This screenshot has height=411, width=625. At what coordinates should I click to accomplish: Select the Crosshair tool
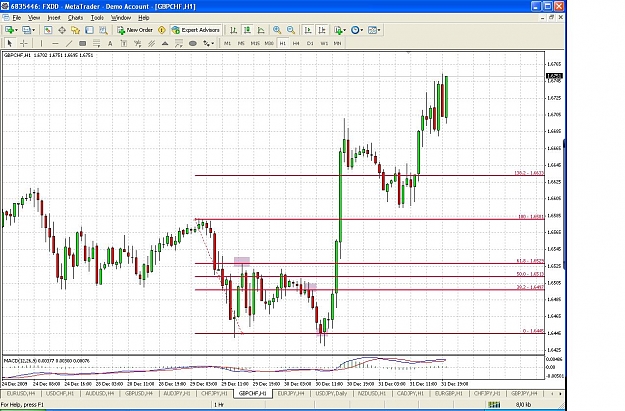click(x=24, y=43)
